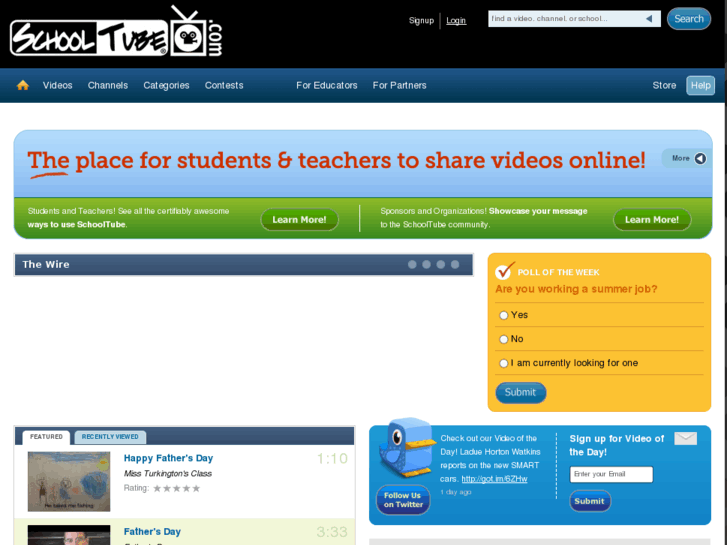Select the second Wire slide dot
Screen dimensions: 727x545
(426, 264)
